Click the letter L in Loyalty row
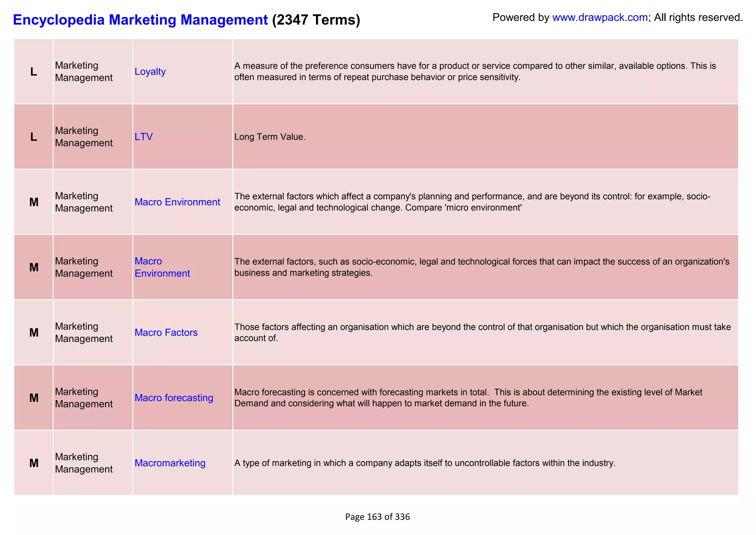The height and width of the screenshot is (535, 756). point(34,72)
